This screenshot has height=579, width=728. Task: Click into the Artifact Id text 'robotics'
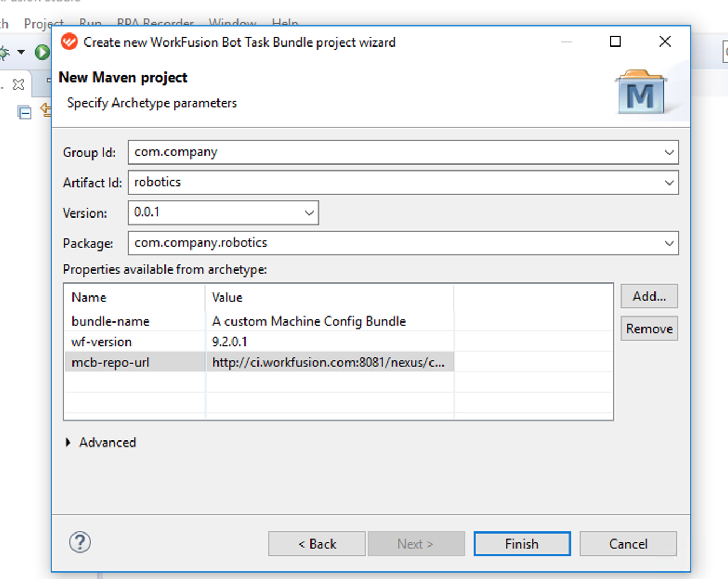(157, 182)
